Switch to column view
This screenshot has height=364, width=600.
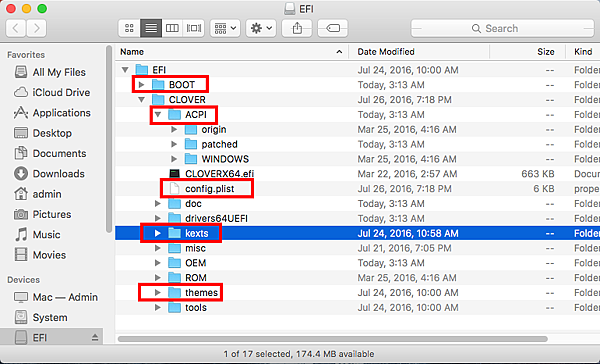[x=172, y=28]
